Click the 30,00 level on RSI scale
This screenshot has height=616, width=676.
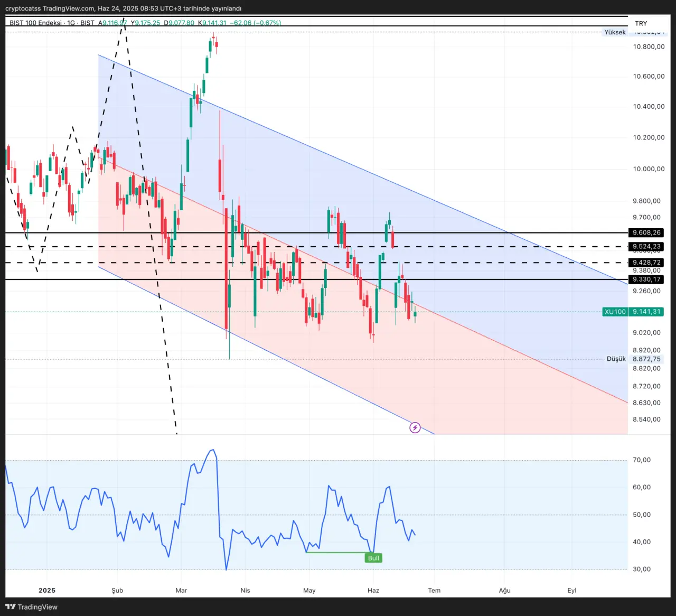tap(642, 569)
